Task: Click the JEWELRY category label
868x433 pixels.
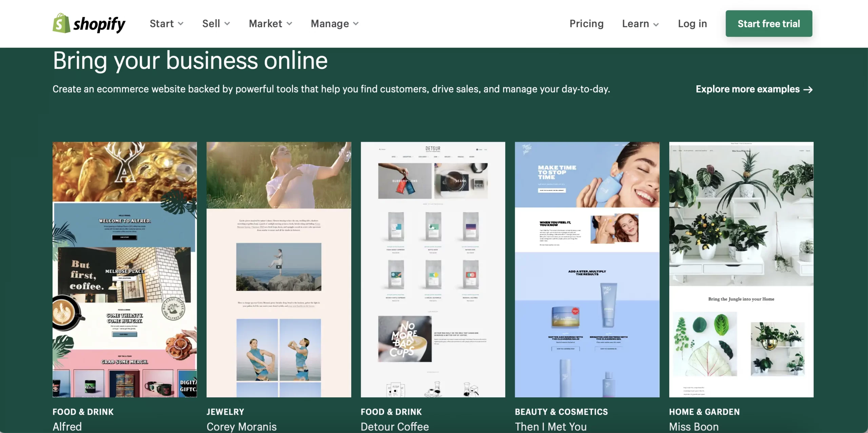Action: click(225, 412)
